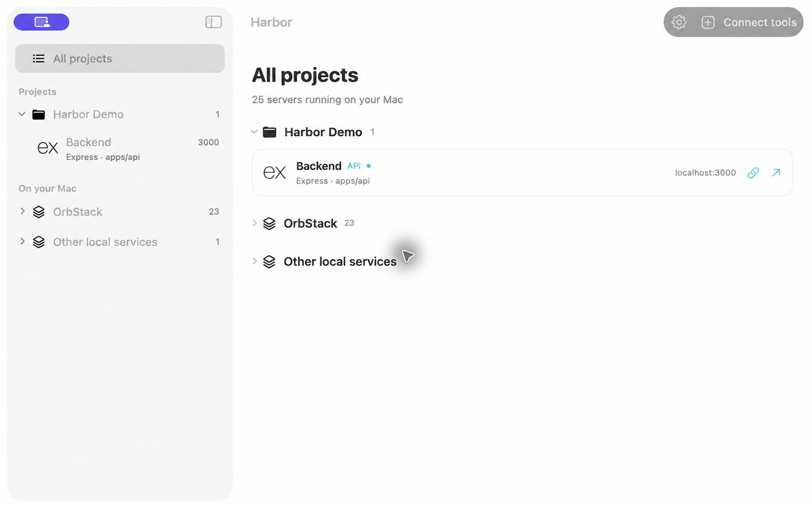Expand Other local services in sidebar

point(22,241)
